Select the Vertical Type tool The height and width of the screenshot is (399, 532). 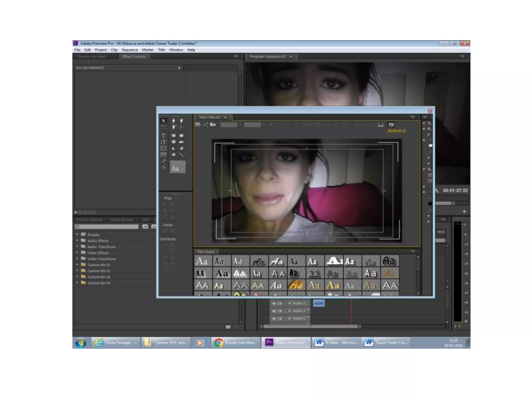163,142
